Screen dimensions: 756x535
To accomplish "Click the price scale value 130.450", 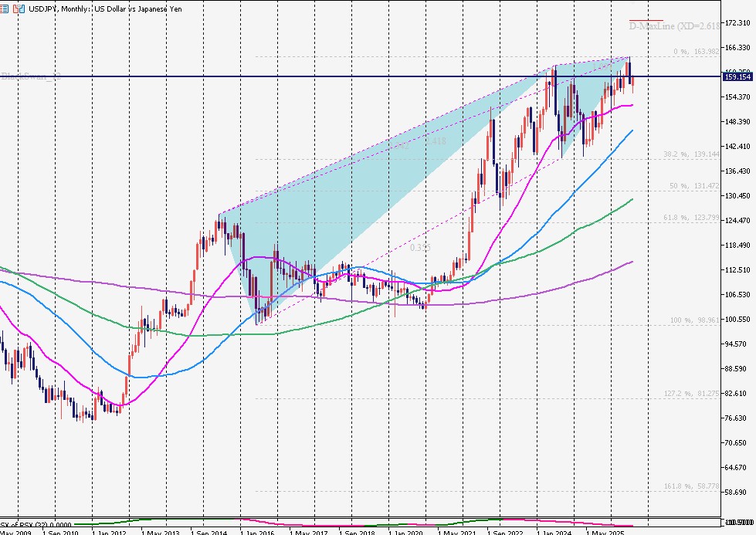I will pyautogui.click(x=738, y=195).
